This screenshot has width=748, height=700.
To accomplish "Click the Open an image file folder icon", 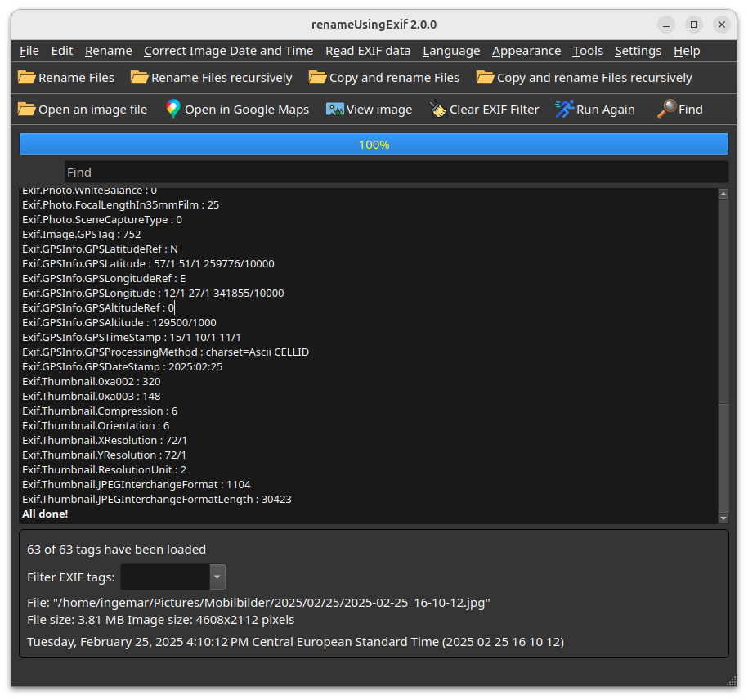I will [26, 110].
